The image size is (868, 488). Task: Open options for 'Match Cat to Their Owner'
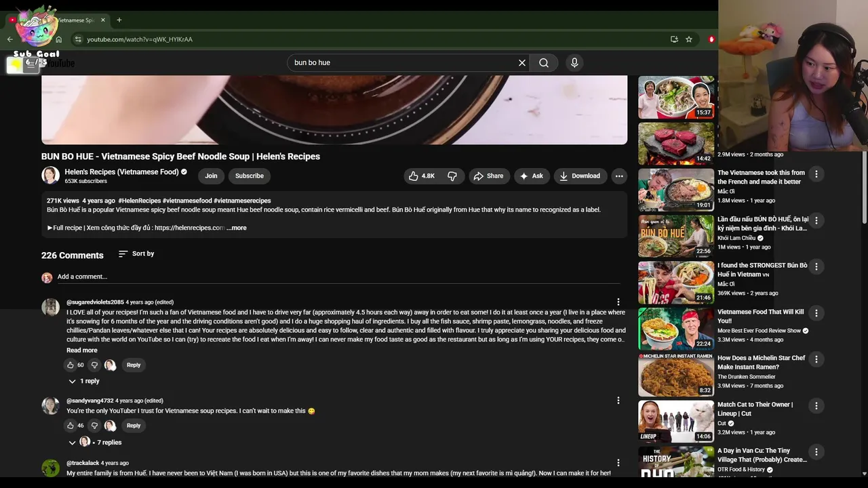click(816, 405)
